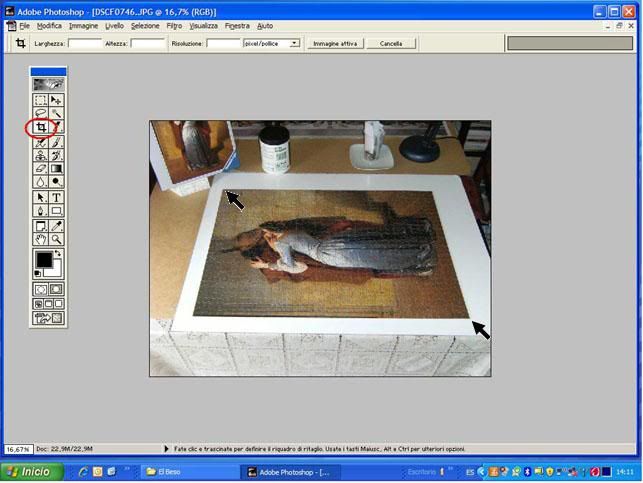Image resolution: width=643 pixels, height=483 pixels.
Task: Select the Airbrush tool
Action: tap(40, 142)
